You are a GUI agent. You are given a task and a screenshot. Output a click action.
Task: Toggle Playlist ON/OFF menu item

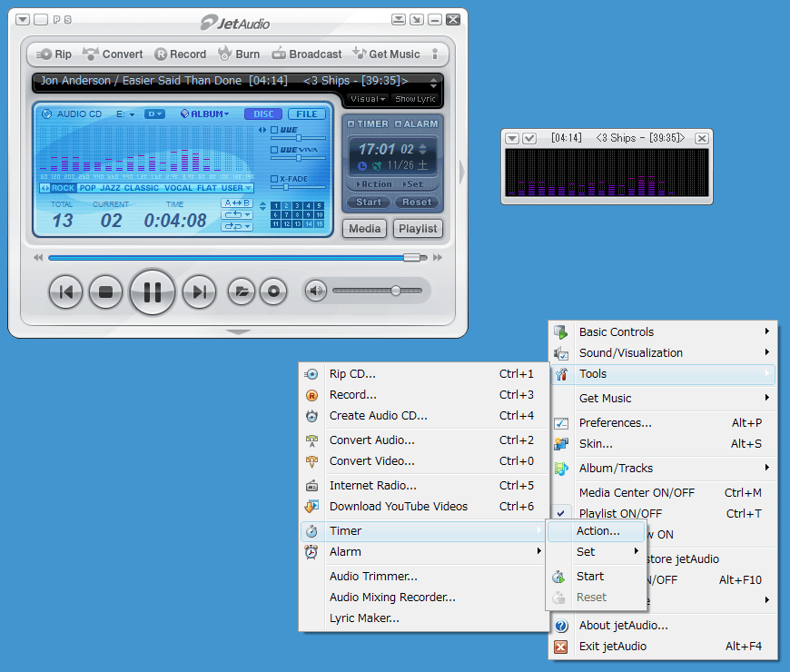664,513
